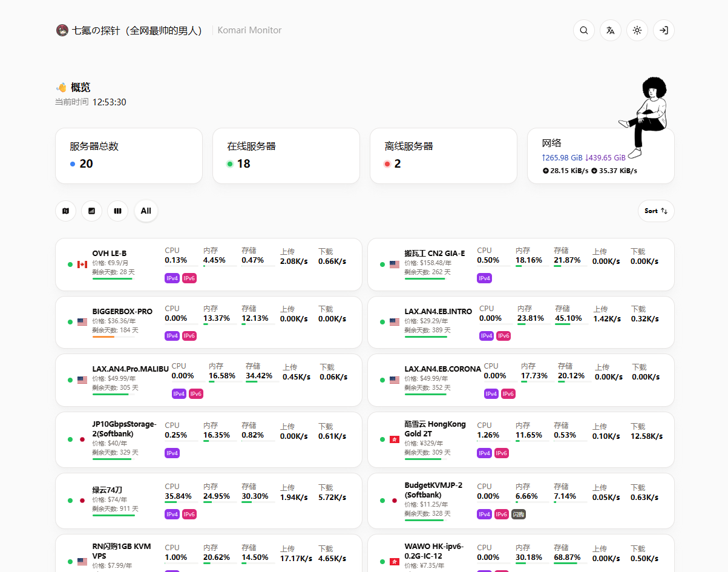Switch to column layout view icon
The image size is (728, 572).
(x=118, y=211)
